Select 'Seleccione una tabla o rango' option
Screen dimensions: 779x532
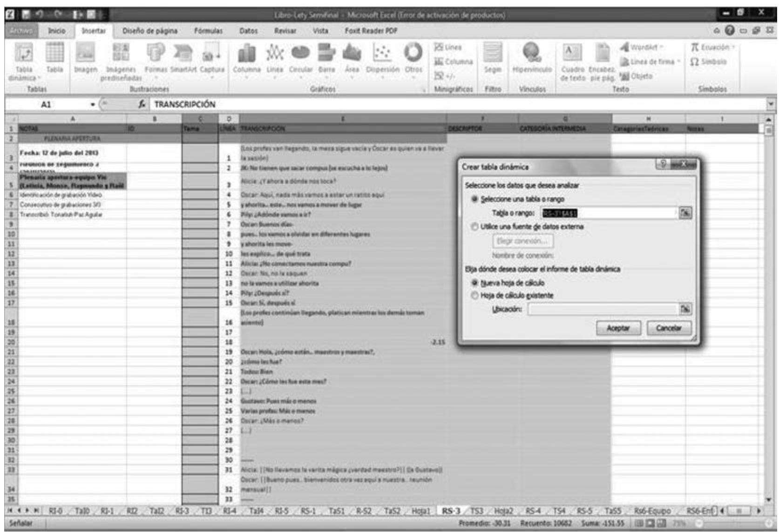pos(475,199)
